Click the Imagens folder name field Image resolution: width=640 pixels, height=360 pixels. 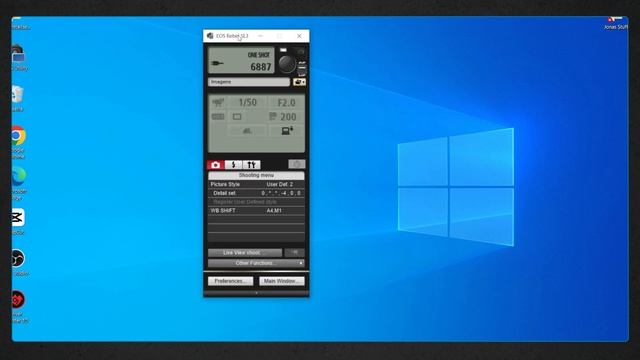click(249, 82)
